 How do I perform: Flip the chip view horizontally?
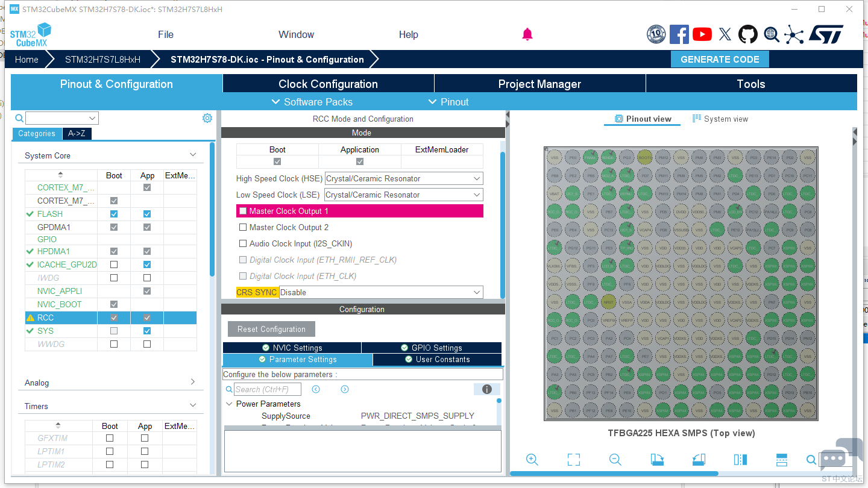[740, 460]
